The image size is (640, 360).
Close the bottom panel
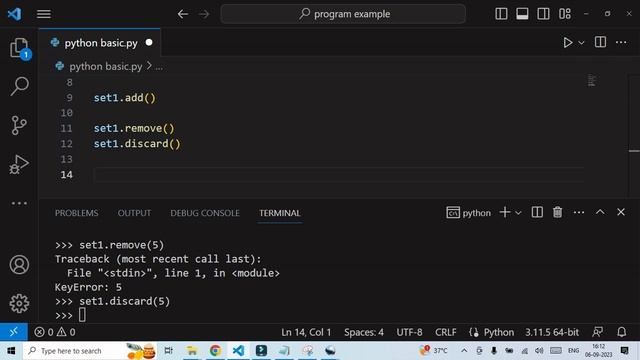[x=621, y=212]
